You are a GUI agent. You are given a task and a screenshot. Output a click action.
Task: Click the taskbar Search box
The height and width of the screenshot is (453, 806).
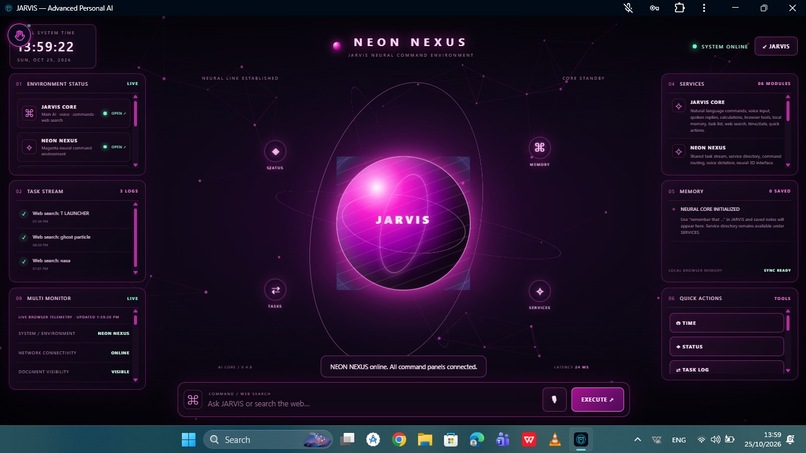(x=268, y=440)
